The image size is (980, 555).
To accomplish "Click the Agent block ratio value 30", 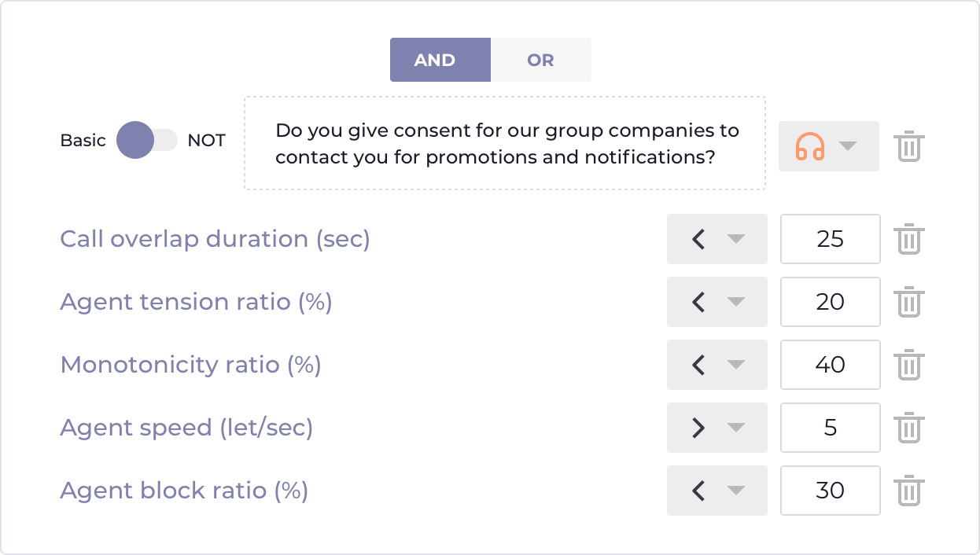I will pos(831,491).
